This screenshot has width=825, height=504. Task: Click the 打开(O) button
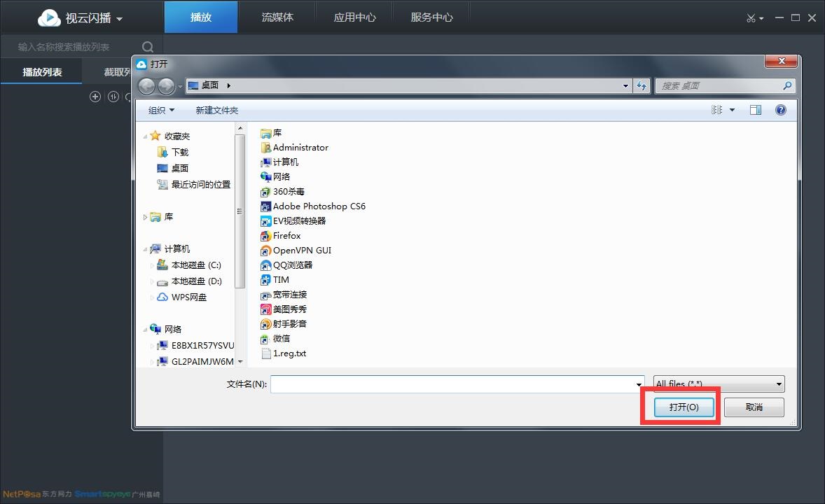pyautogui.click(x=684, y=407)
